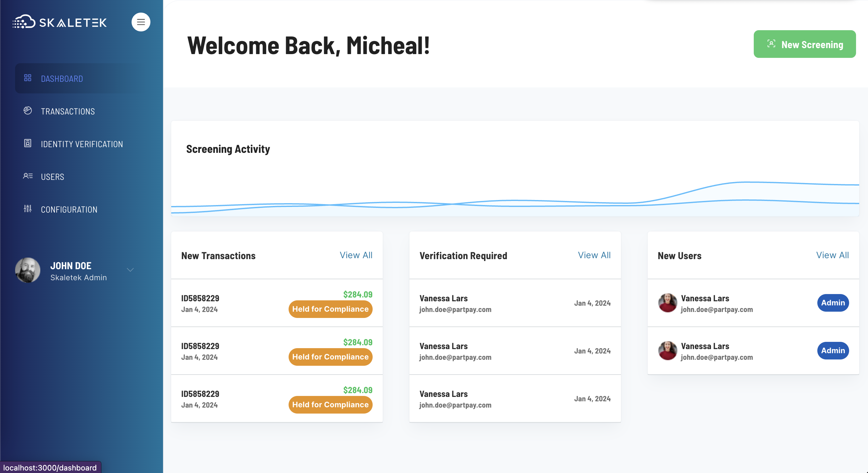
Task: Open the Users page label
Action: coord(52,177)
